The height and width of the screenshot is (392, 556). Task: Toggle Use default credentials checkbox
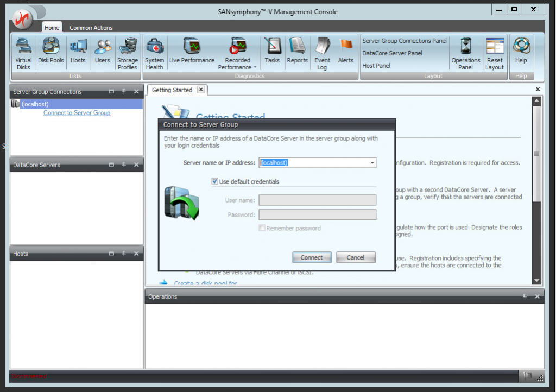point(215,181)
